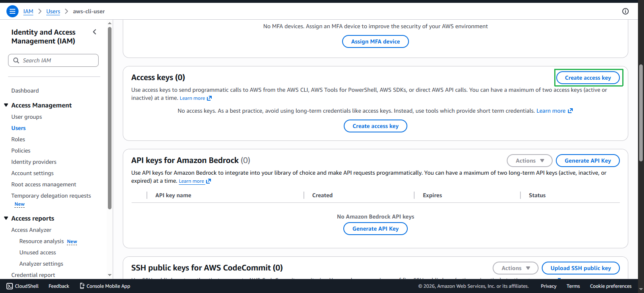
Task: Open Learn more link about short term credentials
Action: tap(551, 111)
